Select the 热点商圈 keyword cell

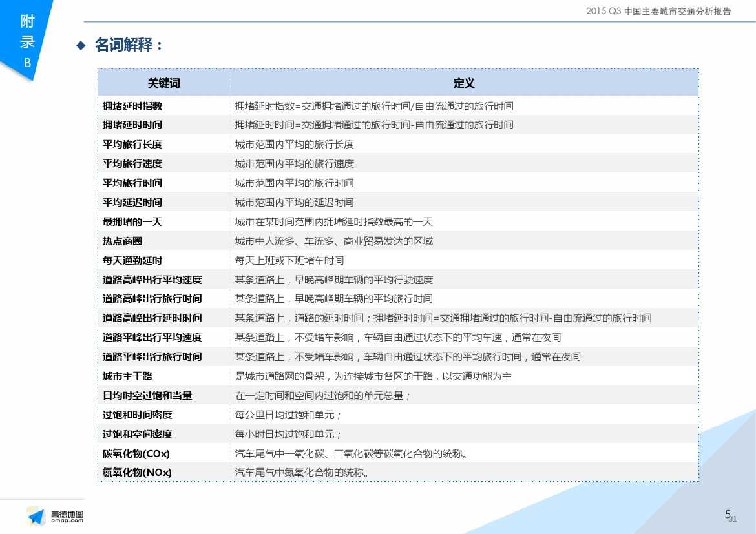(x=122, y=241)
